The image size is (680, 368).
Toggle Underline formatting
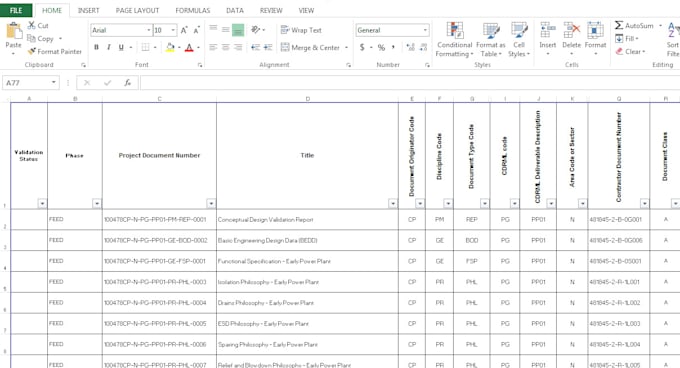[121, 47]
